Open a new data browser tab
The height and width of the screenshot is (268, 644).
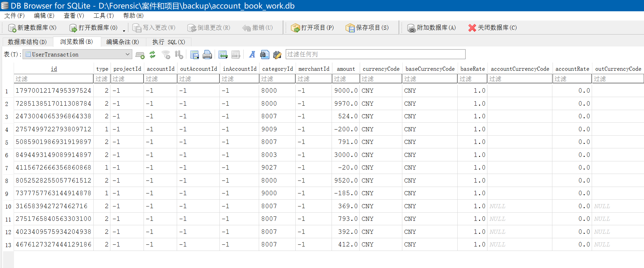[x=140, y=55]
